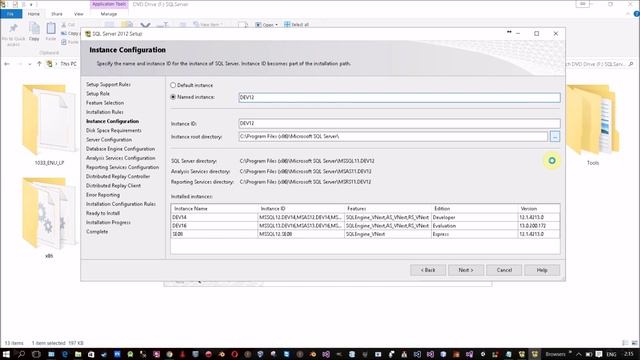Click the Instance ID text field
The image size is (640, 360).
click(399, 123)
